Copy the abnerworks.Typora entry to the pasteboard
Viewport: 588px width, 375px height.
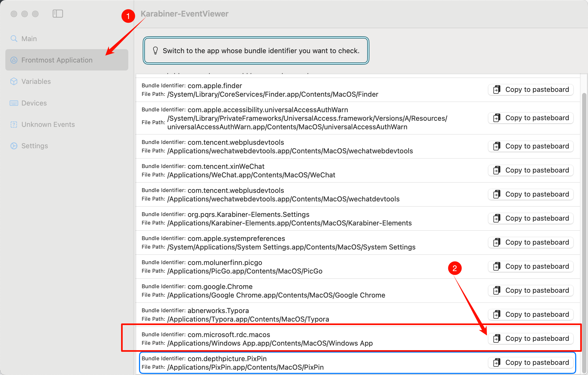(x=531, y=314)
